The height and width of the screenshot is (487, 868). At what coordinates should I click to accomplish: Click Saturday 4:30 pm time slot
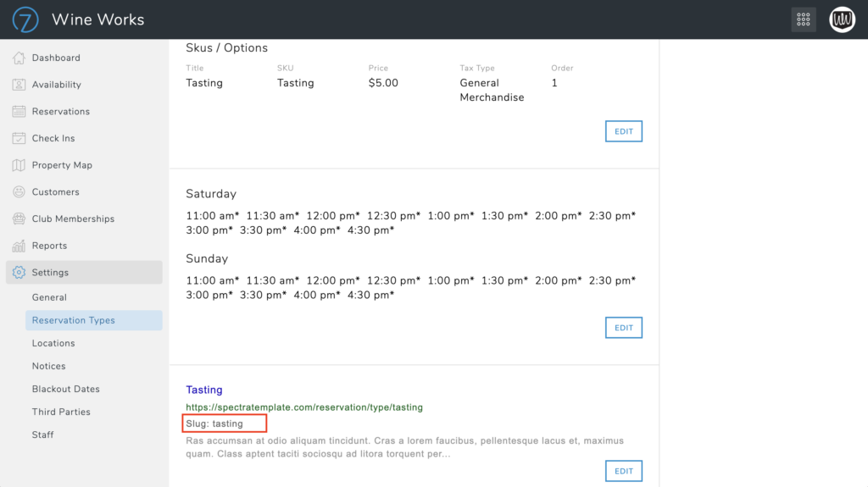coord(371,230)
